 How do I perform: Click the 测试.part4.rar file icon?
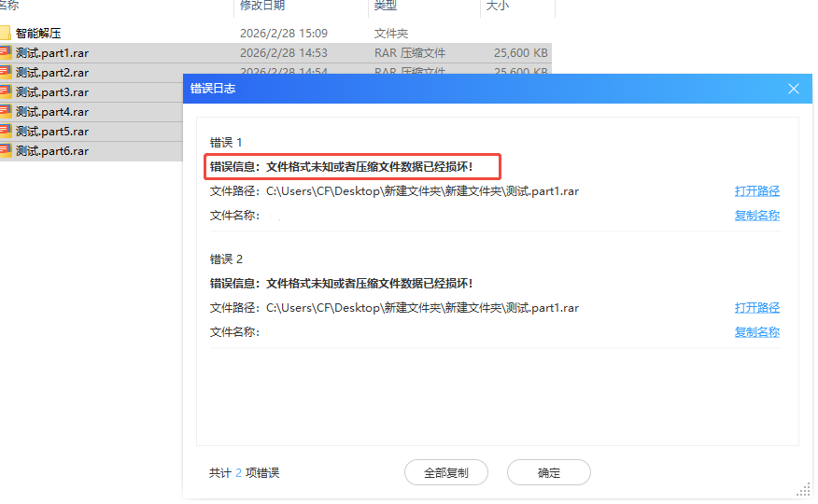point(6,112)
